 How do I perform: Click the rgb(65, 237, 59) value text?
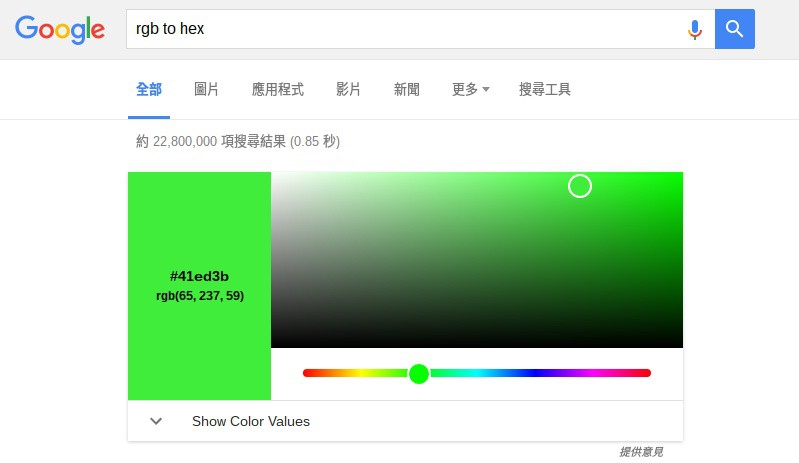pos(200,296)
